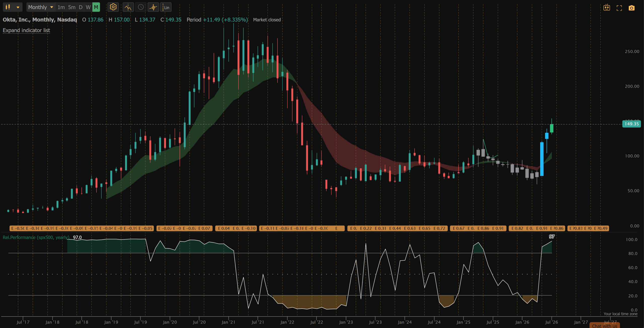Click earnings marker E 0.65
This screenshot has width=644, height=328.
[424, 228]
